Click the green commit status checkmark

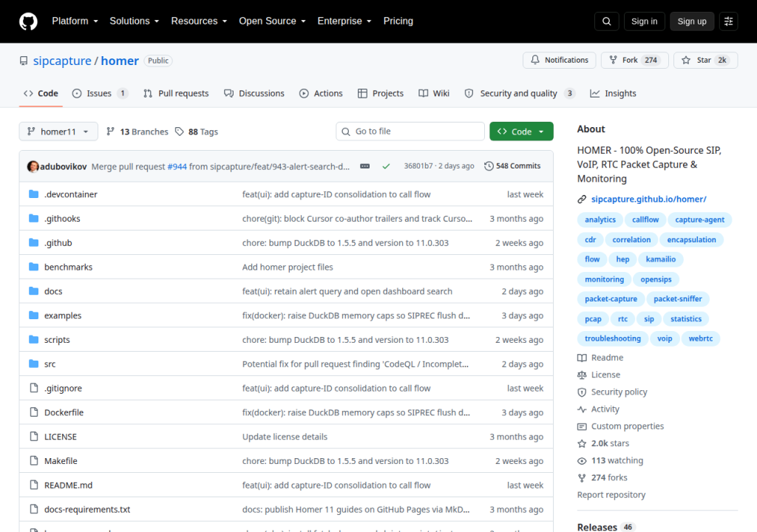pos(386,166)
